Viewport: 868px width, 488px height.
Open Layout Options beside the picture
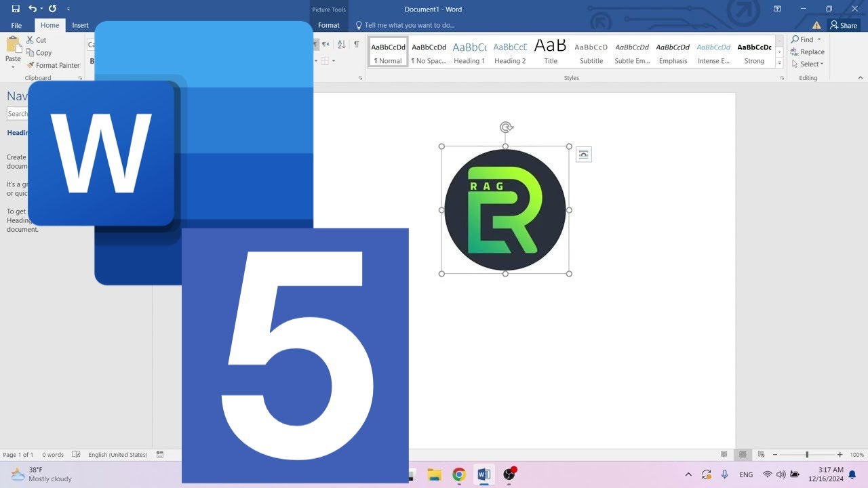tap(584, 155)
